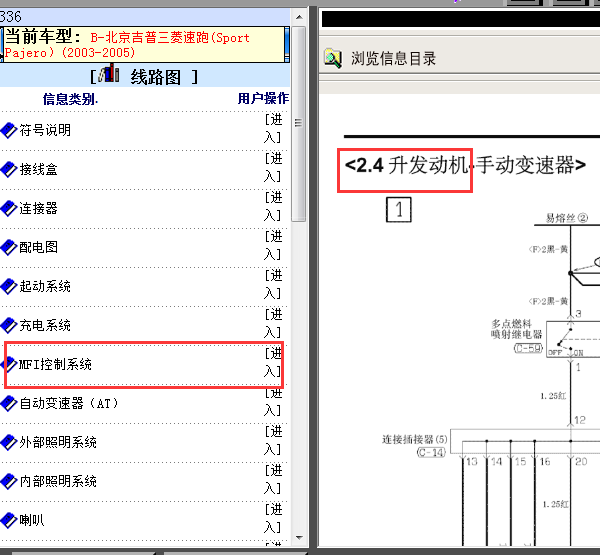The width and height of the screenshot is (600, 555).
Task: Select 配电图 category text
Action: (x=39, y=247)
